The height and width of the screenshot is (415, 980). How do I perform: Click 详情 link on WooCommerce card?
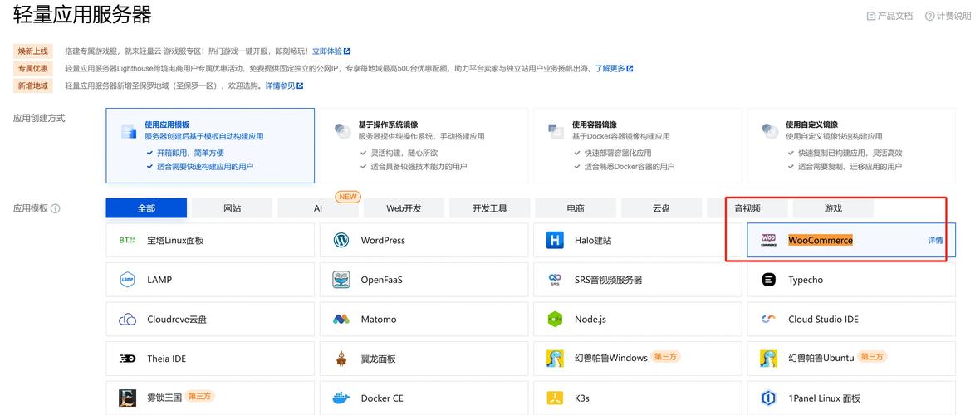[x=935, y=240]
